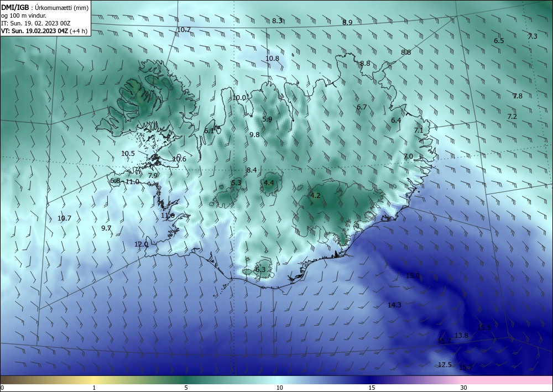Screen dimensions: 553x392
Task: Select the 8.4 value label
Action: point(252,170)
